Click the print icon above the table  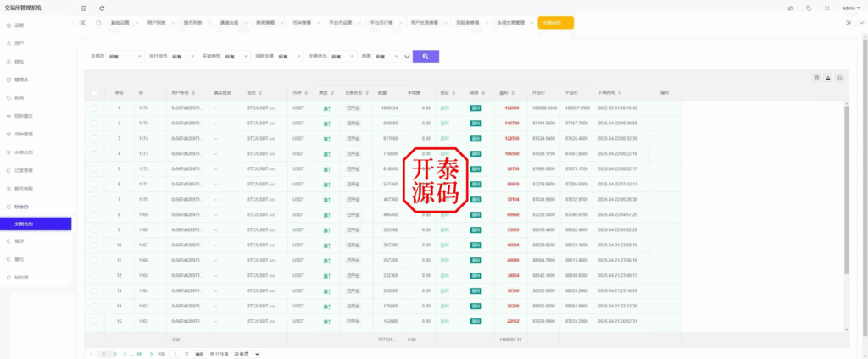[840, 78]
